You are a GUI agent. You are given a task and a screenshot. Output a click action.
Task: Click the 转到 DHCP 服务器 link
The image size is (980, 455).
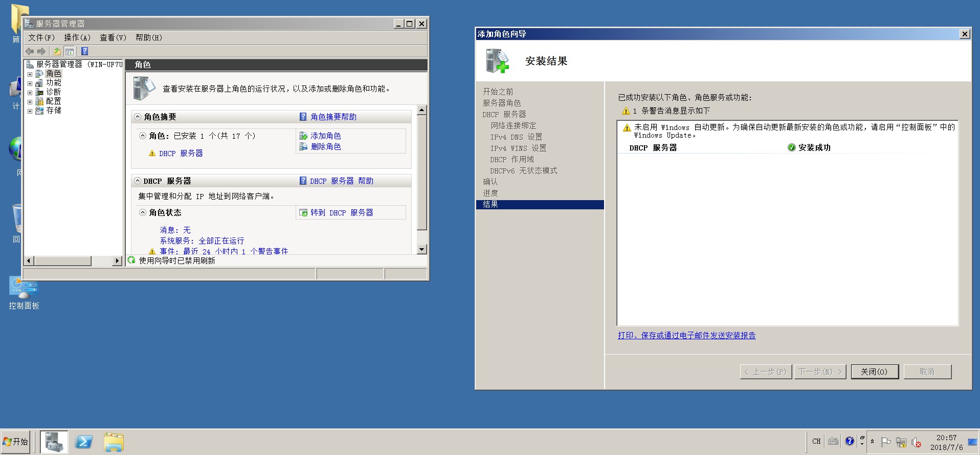(x=342, y=212)
